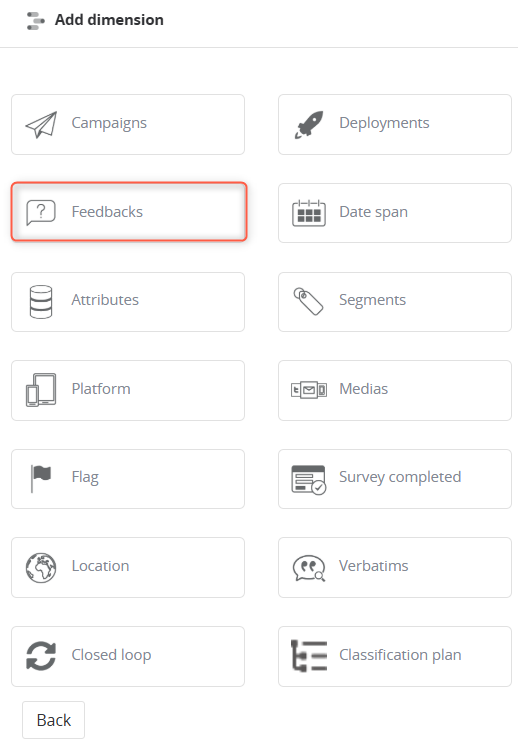
Task: Go back using the Back button
Action: pos(53,719)
